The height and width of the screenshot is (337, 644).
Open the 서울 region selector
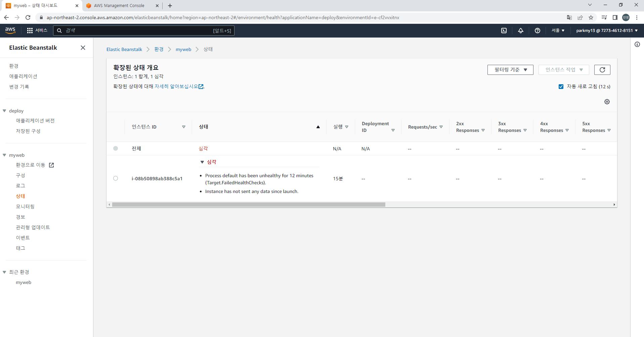pyautogui.click(x=558, y=31)
